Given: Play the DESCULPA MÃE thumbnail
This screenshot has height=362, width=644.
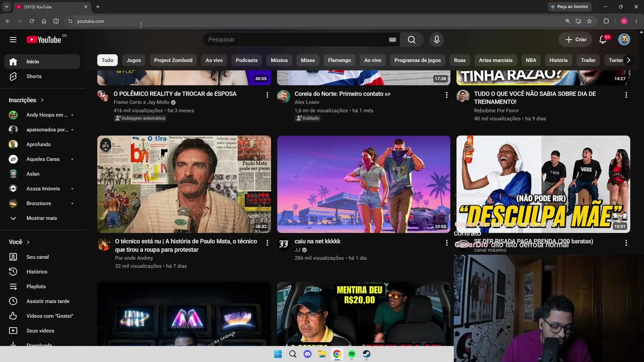Looking at the screenshot, I should pos(543,185).
